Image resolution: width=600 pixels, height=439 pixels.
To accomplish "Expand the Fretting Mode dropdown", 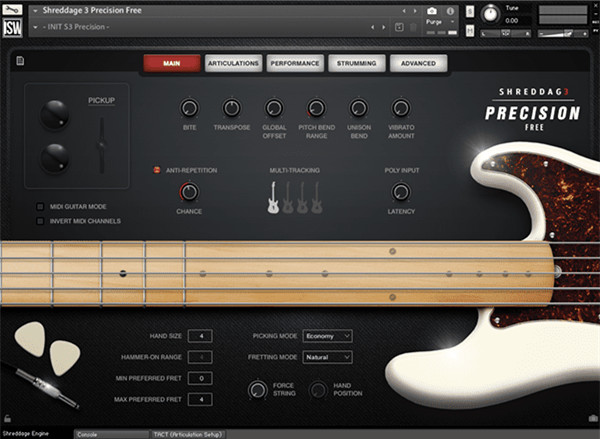I will 326,356.
